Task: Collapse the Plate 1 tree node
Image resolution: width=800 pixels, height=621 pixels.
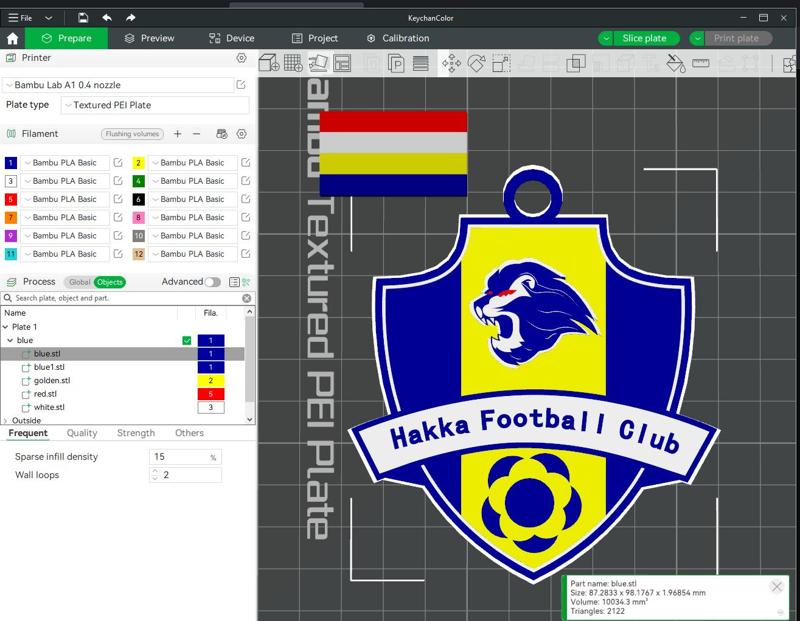Action: point(6,327)
